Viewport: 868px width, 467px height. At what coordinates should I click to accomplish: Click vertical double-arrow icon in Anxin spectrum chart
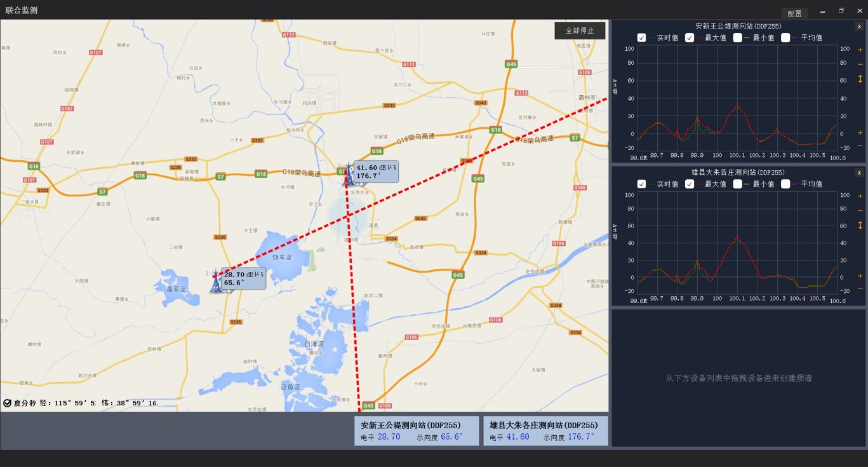point(860,79)
